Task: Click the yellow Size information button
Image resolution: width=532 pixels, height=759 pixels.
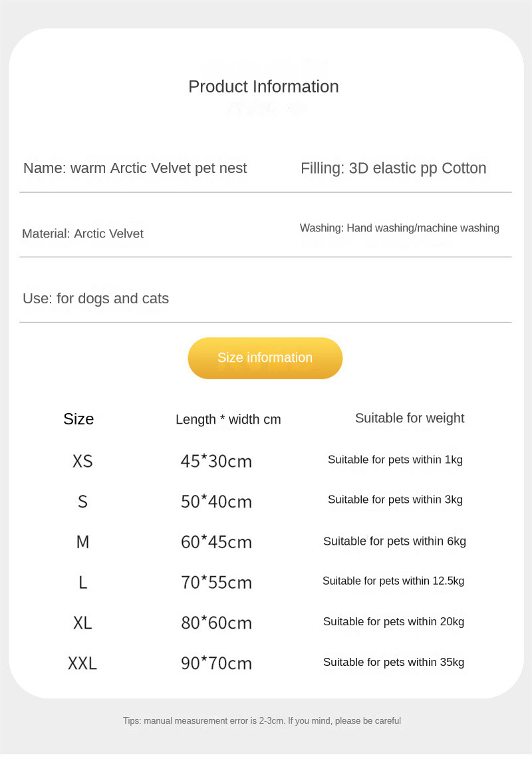Action: point(265,358)
